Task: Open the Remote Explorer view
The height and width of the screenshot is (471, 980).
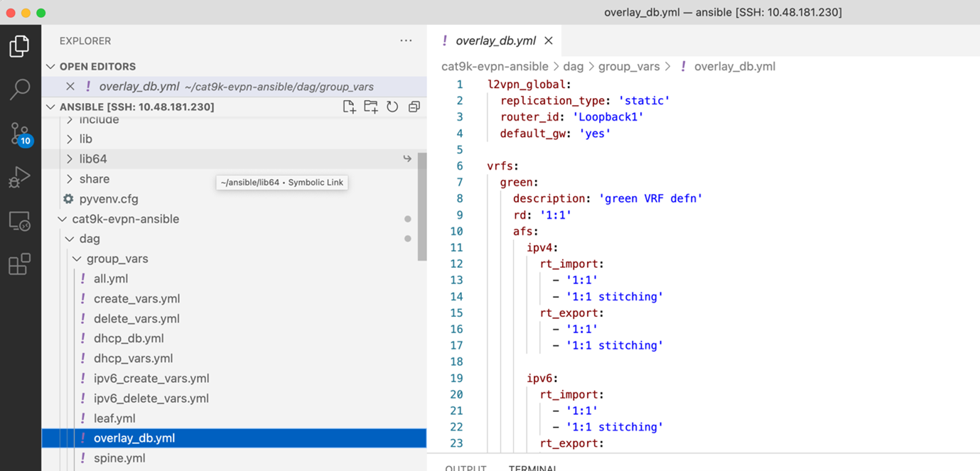Action: pyautogui.click(x=19, y=222)
